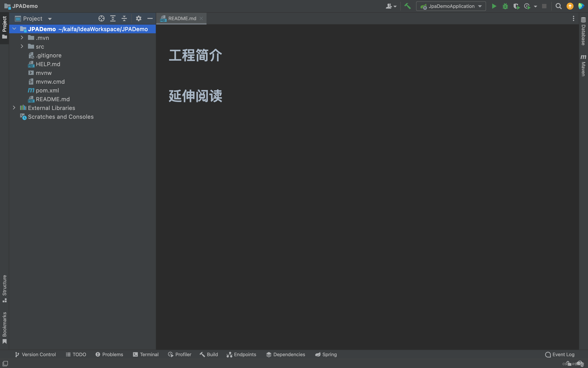Open Project panel gear options

coord(138,18)
